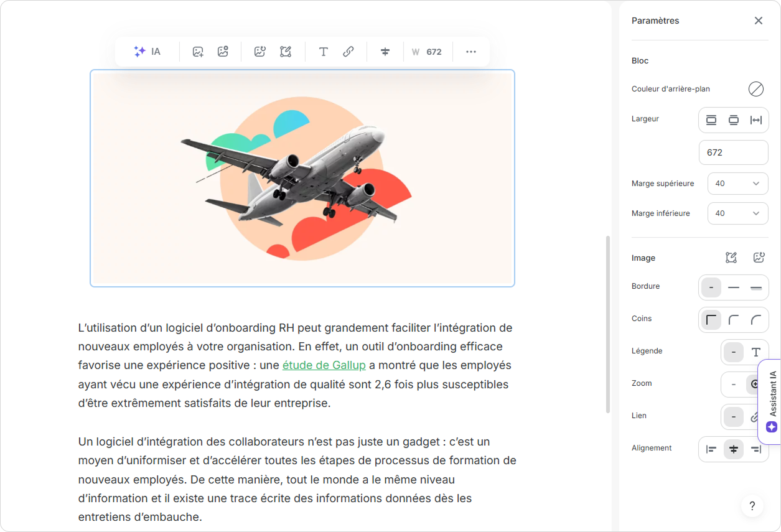Close the Paramètres panel

click(759, 21)
